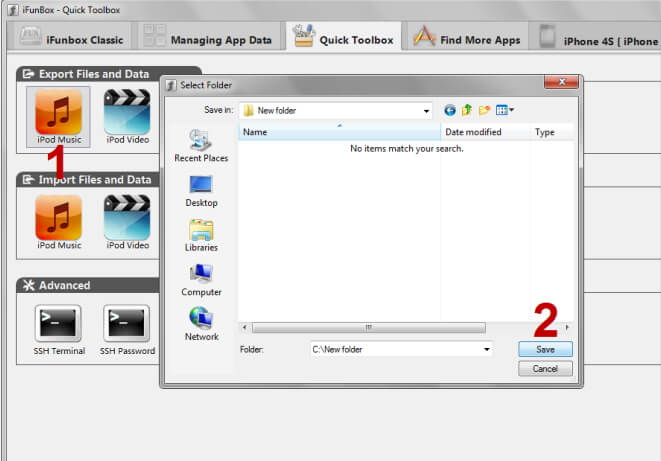Select Desktop in the dialog sidebar
Screen dimensions: 661x461
pyautogui.click(x=201, y=191)
